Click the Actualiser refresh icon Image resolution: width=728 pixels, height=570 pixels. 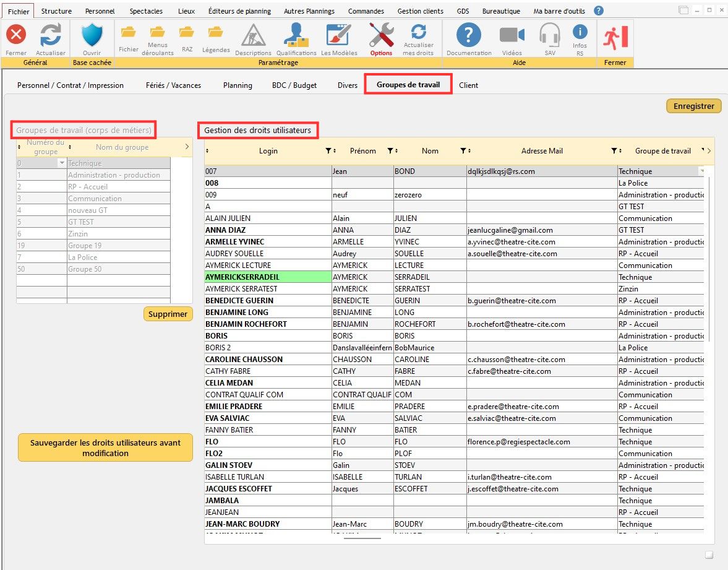click(50, 35)
